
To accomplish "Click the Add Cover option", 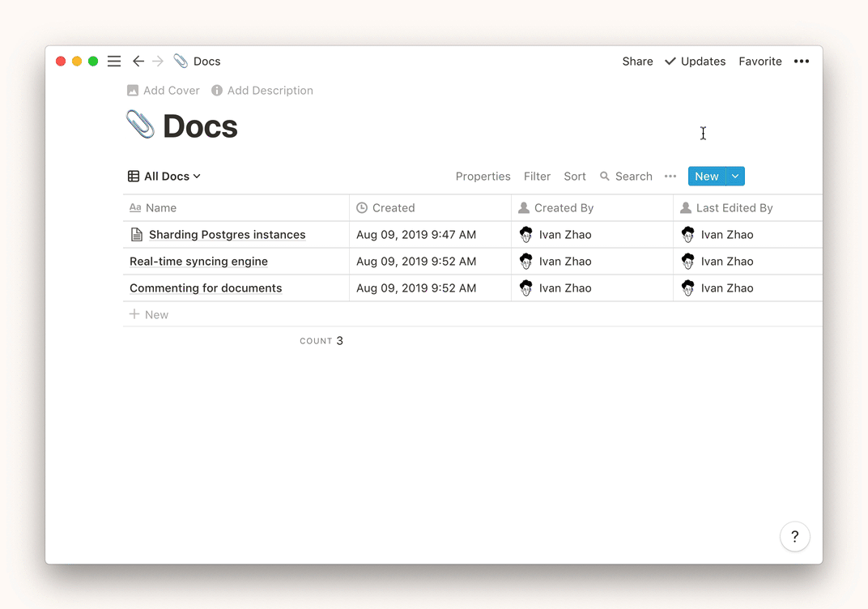I will point(164,91).
